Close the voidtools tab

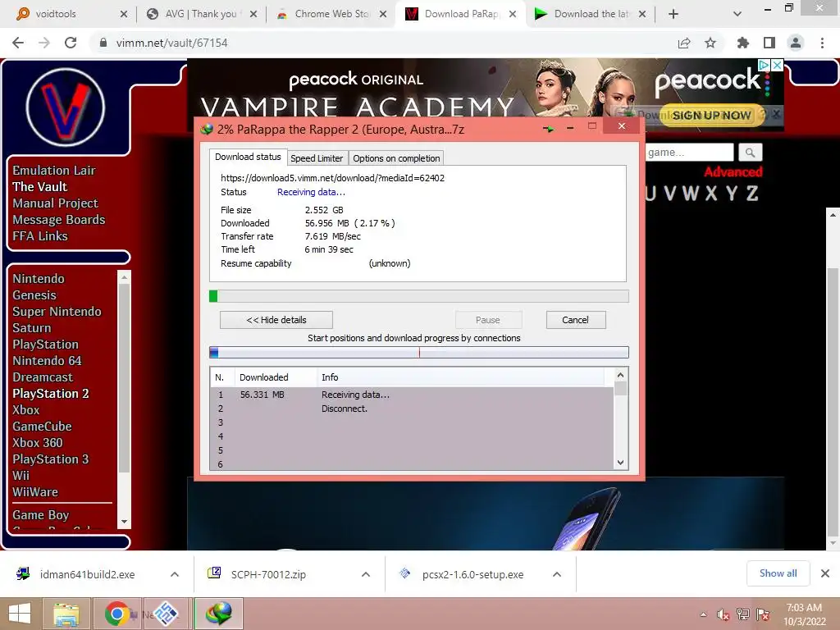click(124, 14)
